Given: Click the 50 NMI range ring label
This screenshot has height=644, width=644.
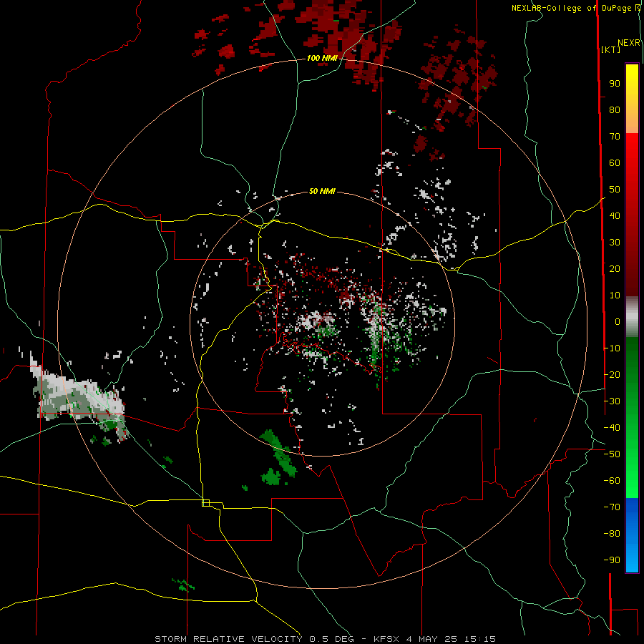Looking at the screenshot, I should click(322, 191).
